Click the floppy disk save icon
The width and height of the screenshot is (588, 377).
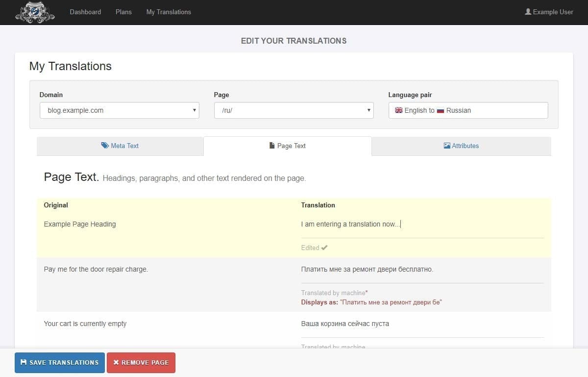24,362
